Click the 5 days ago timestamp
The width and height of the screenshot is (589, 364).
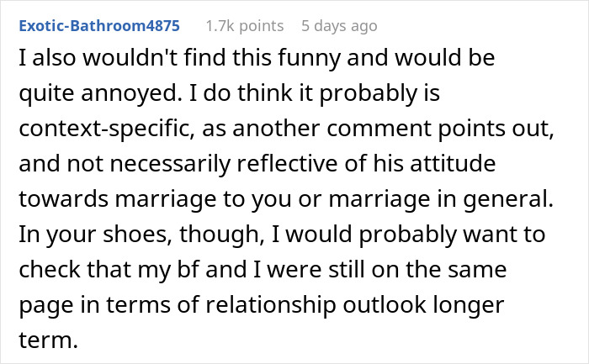pos(339,26)
